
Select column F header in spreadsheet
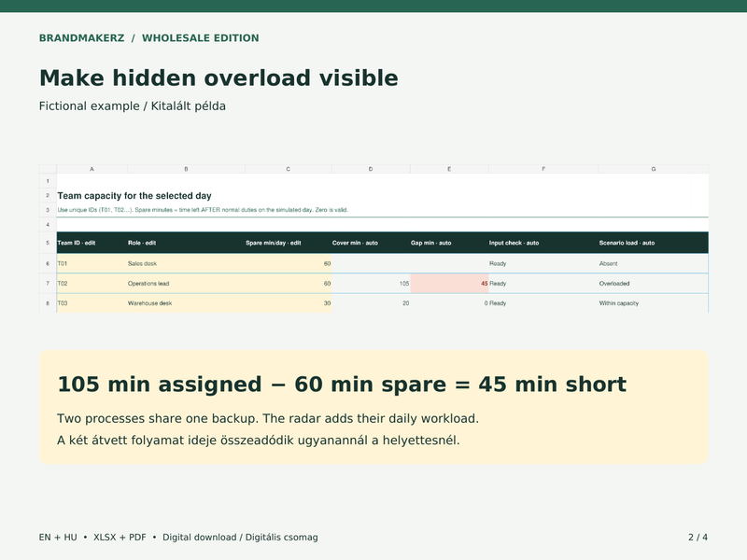pos(543,169)
